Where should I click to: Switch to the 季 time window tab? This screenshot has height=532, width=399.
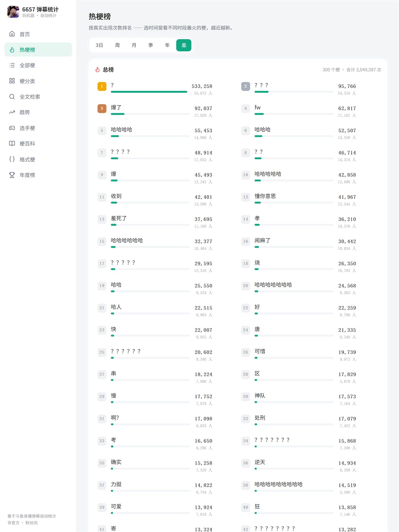pos(151,45)
